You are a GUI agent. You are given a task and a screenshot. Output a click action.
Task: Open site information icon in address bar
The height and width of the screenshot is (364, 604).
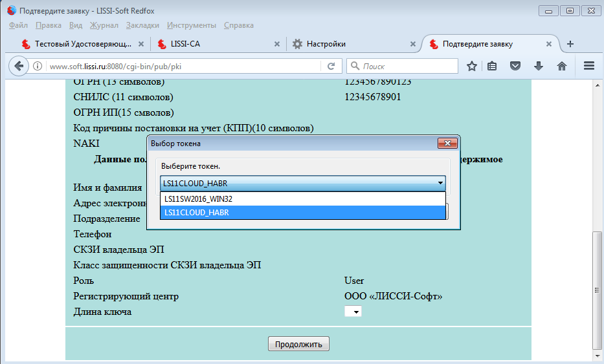coord(38,66)
